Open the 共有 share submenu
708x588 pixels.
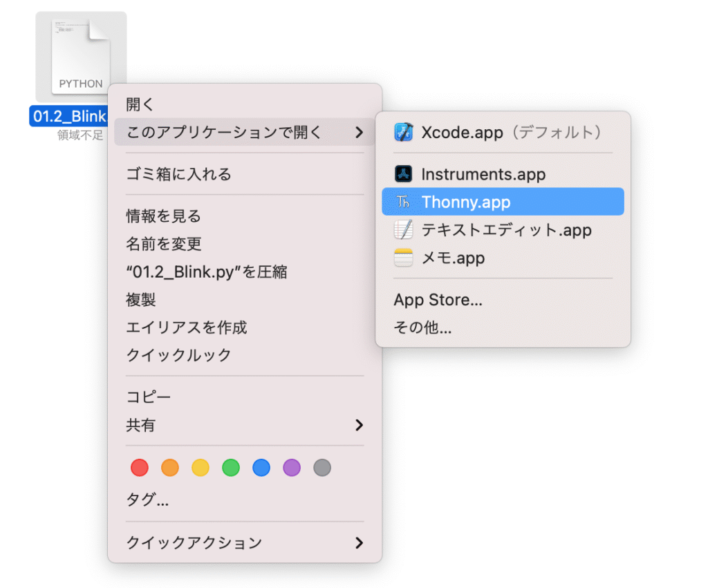245,425
